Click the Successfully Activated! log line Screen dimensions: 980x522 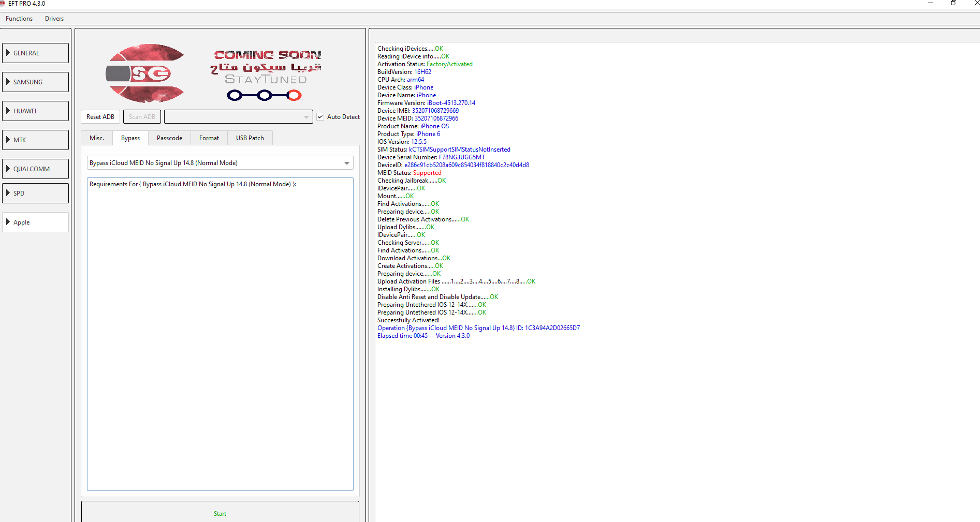(408, 320)
